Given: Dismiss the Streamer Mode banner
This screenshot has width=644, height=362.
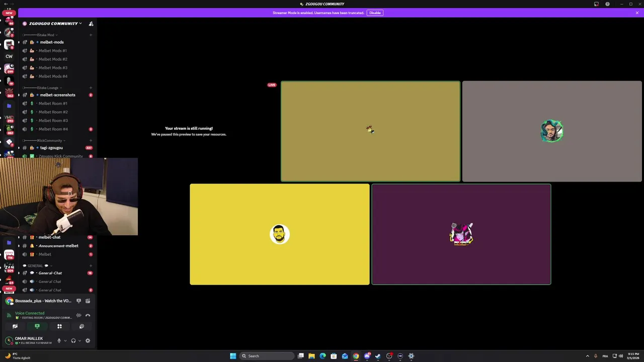Looking at the screenshot, I should (x=637, y=13).
